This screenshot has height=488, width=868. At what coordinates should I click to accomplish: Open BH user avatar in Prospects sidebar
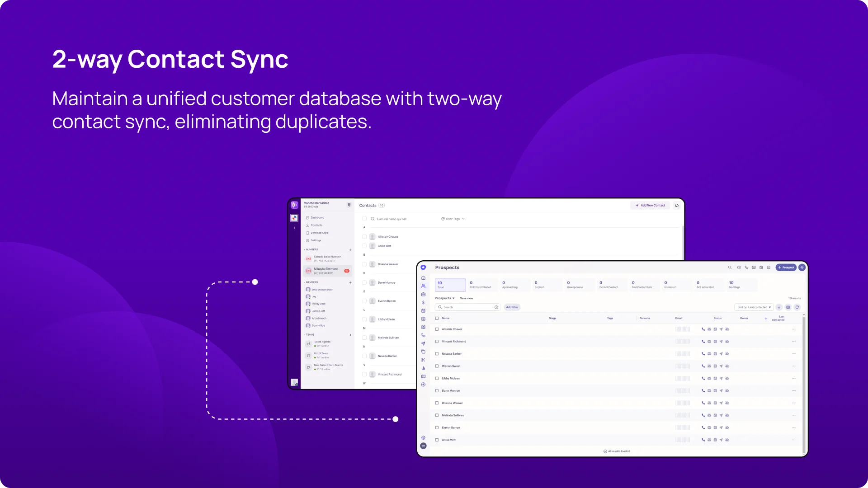(x=423, y=446)
